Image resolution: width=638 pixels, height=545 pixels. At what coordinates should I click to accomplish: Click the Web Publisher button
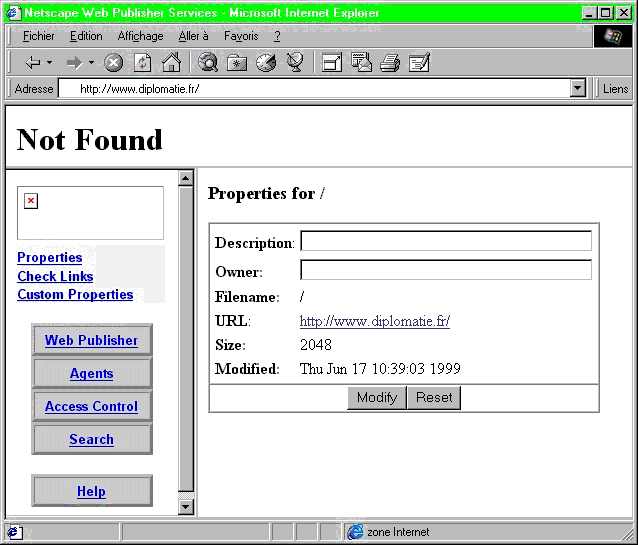[92, 340]
